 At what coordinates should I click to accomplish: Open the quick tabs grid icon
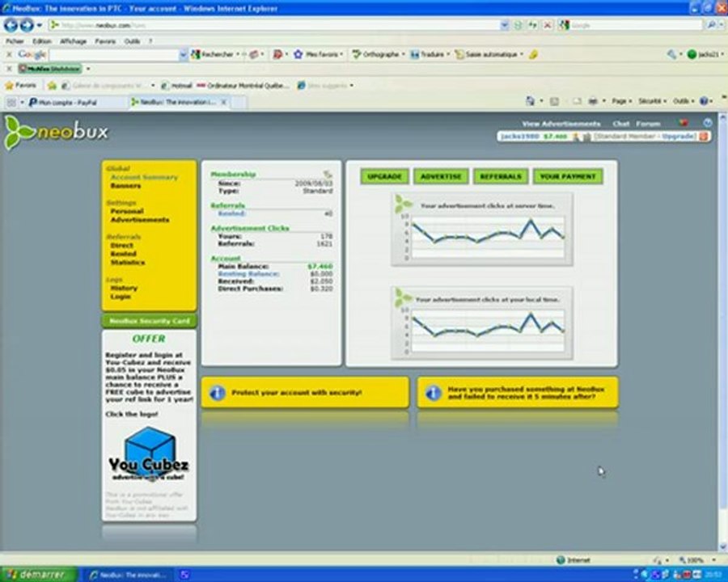point(11,102)
